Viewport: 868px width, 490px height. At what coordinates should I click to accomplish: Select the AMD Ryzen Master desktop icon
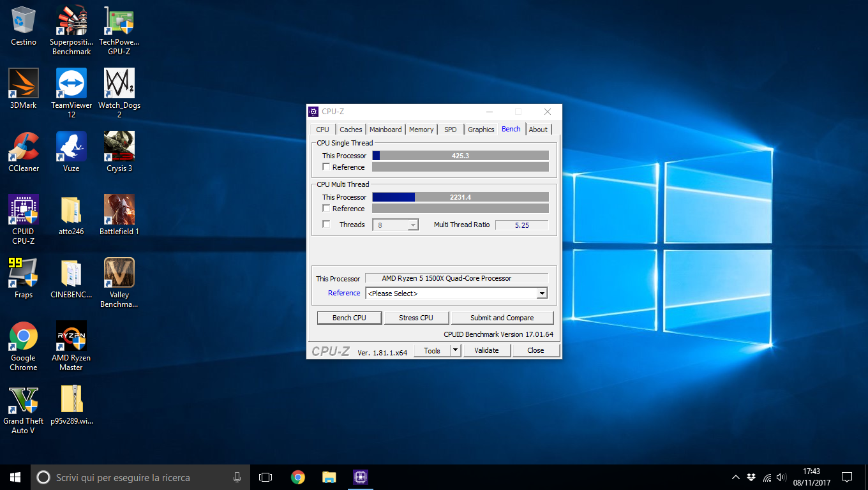tap(71, 346)
